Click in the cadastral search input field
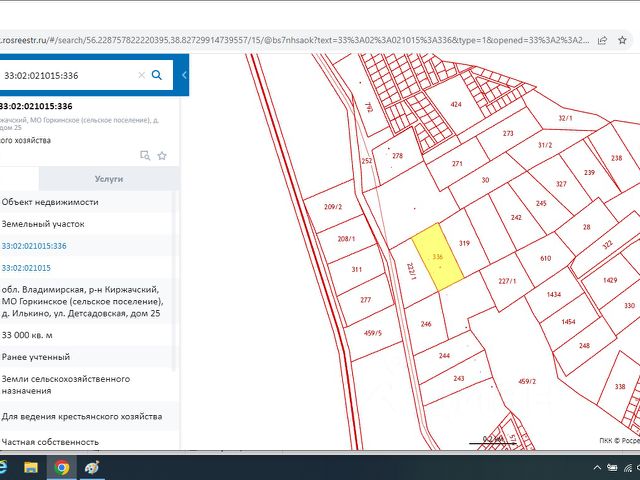This screenshot has width=640, height=480. coord(65,75)
